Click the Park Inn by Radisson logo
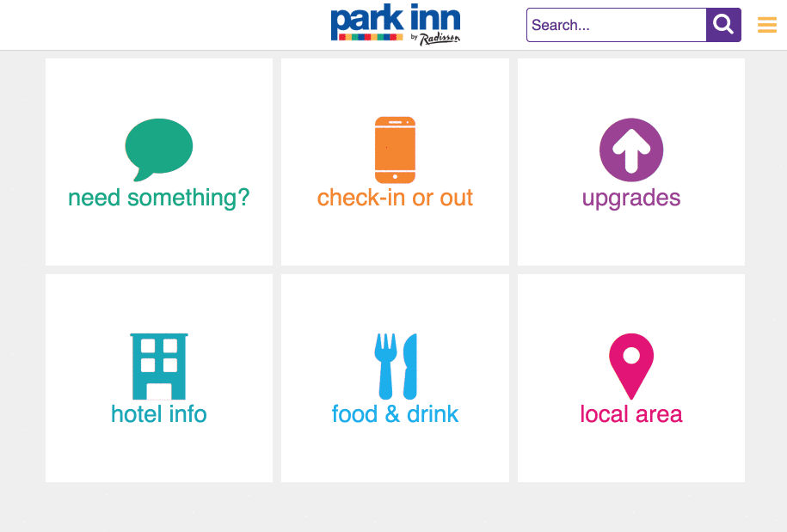Image resolution: width=787 pixels, height=532 pixels. click(396, 25)
